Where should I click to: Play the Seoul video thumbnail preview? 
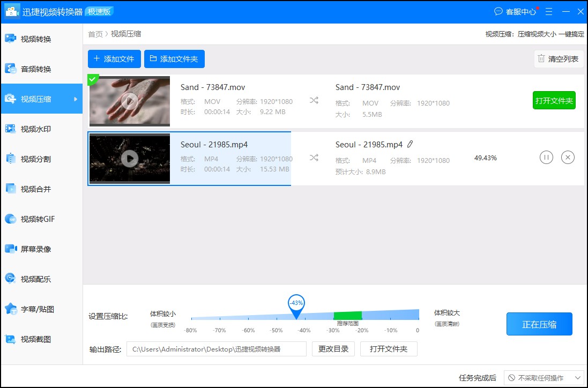pos(129,159)
